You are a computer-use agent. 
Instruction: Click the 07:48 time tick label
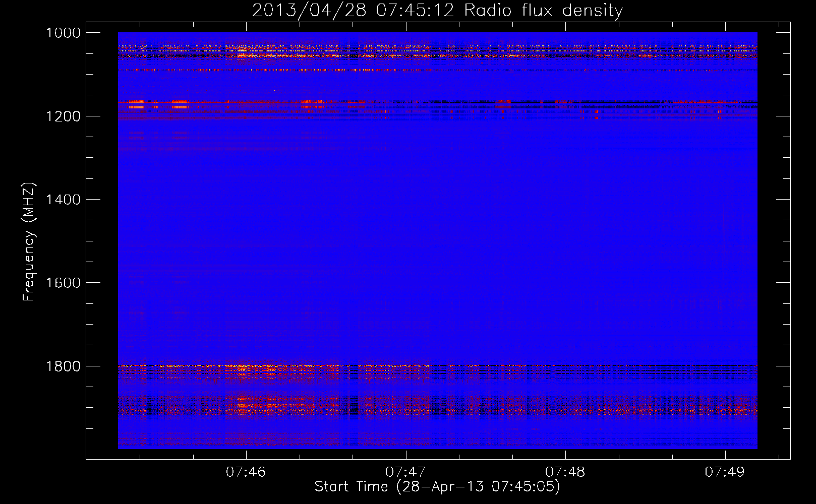click(565, 472)
